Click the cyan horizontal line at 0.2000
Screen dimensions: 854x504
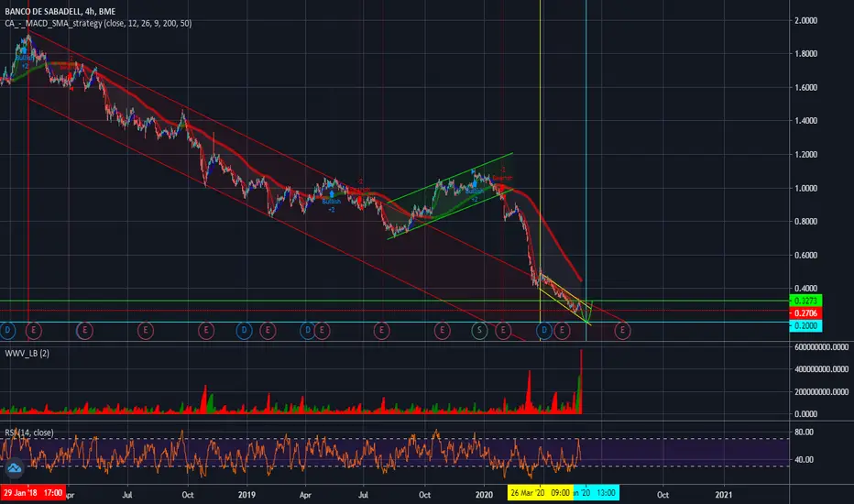[x=394, y=322]
